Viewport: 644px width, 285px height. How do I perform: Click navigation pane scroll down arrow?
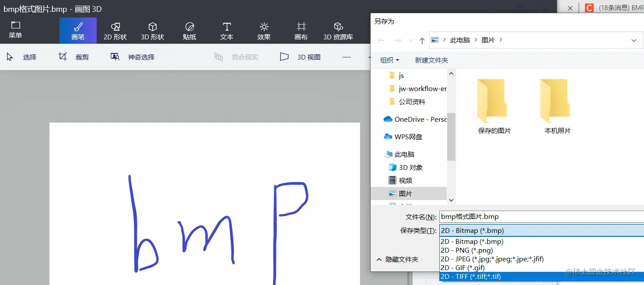[451, 200]
